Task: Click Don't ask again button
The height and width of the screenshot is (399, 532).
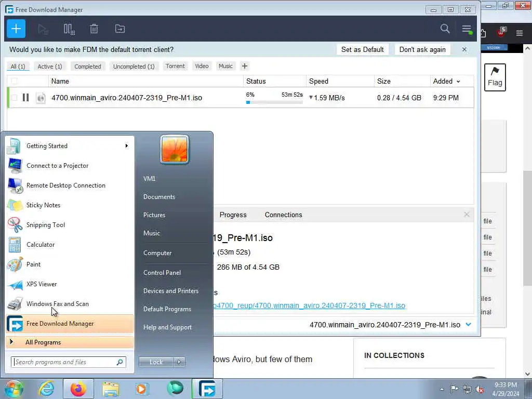Action: tap(422, 49)
